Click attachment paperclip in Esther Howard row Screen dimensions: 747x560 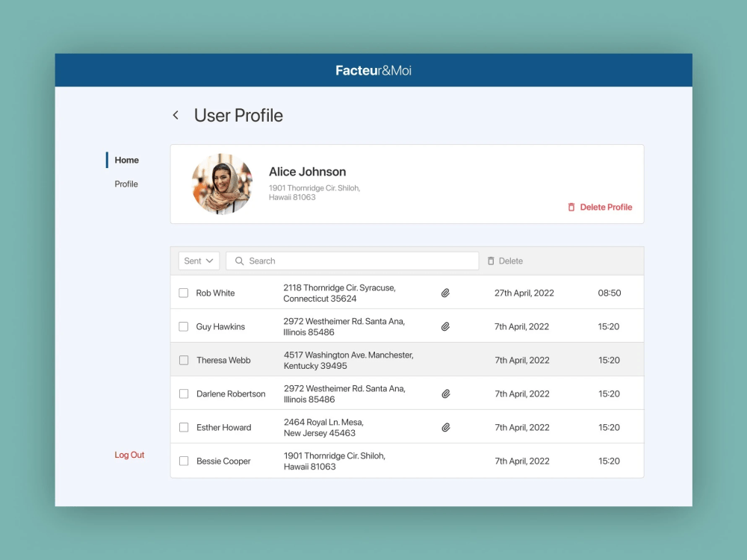[x=446, y=428]
